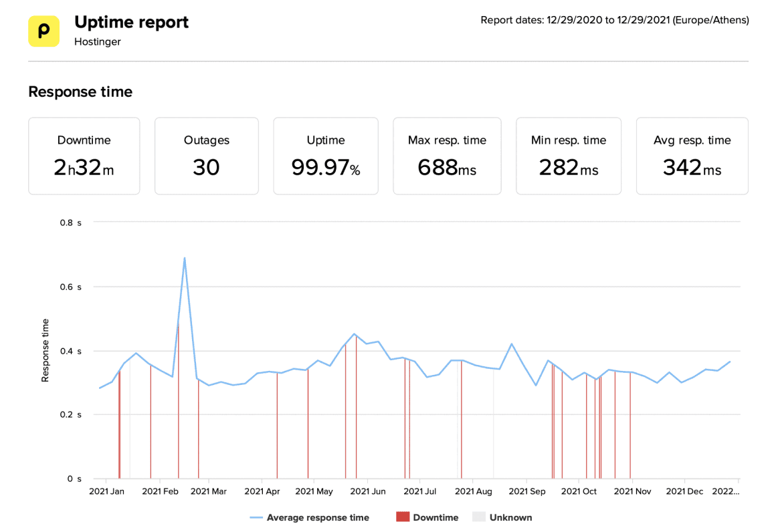Open the Uptime 99.97% stat card

325,156
